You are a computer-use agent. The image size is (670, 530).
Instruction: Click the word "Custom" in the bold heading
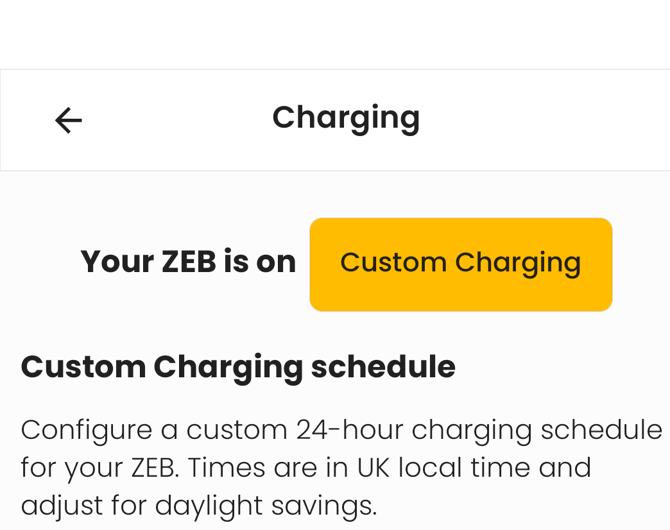(x=83, y=367)
